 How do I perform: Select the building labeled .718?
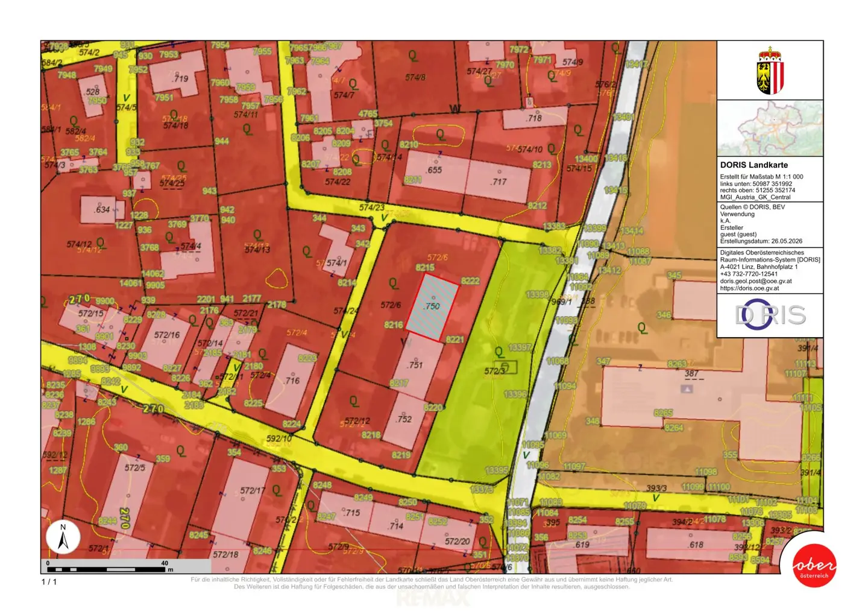click(x=535, y=118)
